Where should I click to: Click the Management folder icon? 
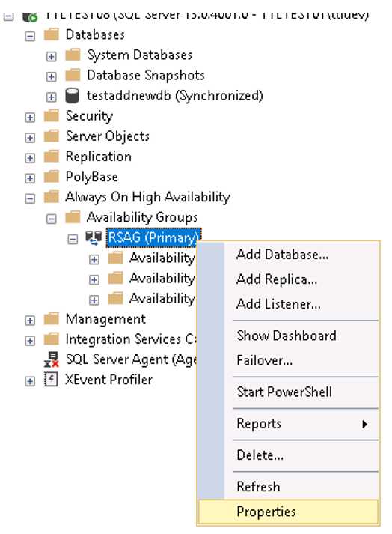[52, 319]
